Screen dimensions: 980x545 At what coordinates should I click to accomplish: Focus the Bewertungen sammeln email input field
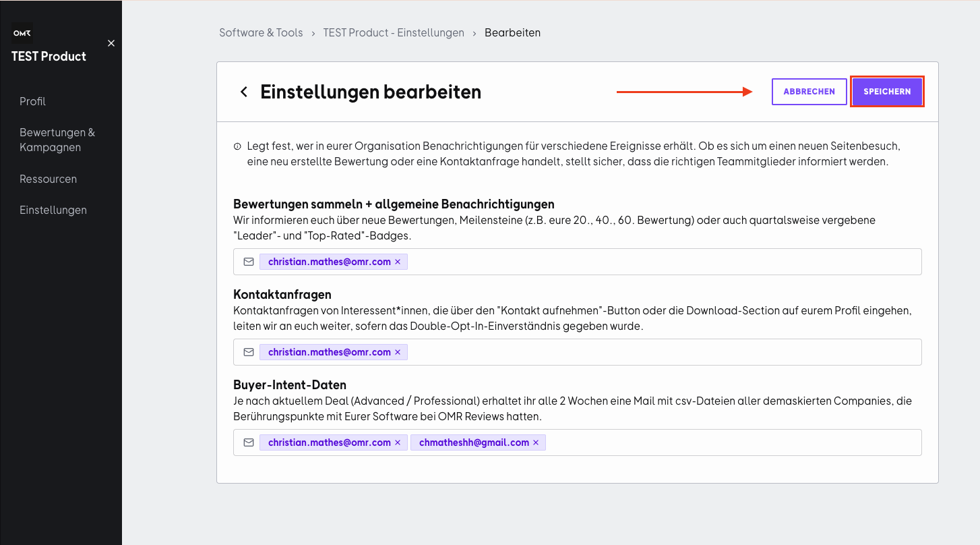(578, 262)
